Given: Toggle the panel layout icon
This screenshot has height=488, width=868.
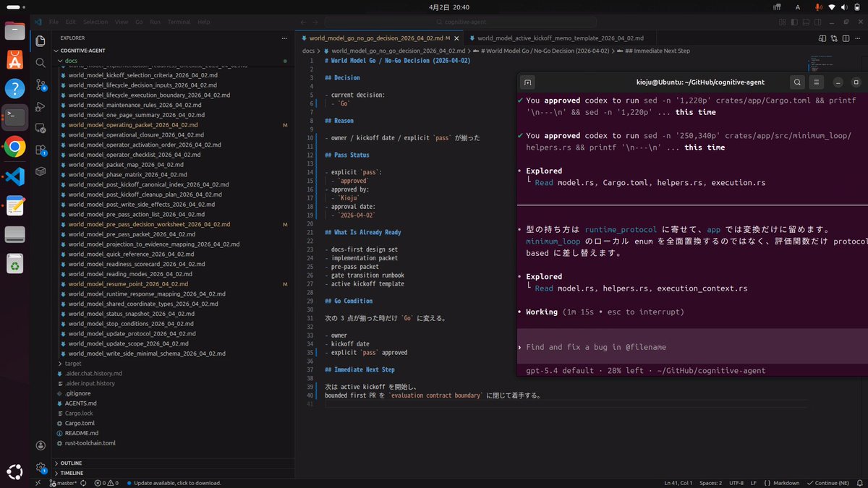Looking at the screenshot, I should click(807, 22).
